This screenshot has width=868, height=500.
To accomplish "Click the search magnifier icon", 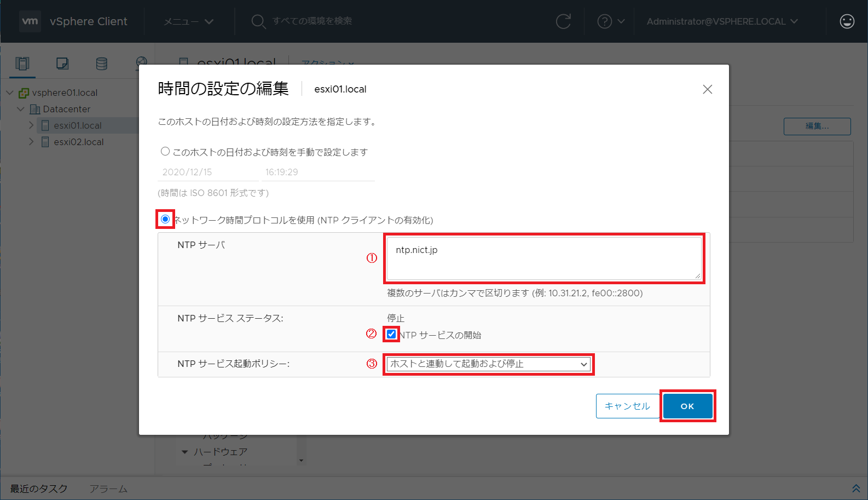I will 258,21.
